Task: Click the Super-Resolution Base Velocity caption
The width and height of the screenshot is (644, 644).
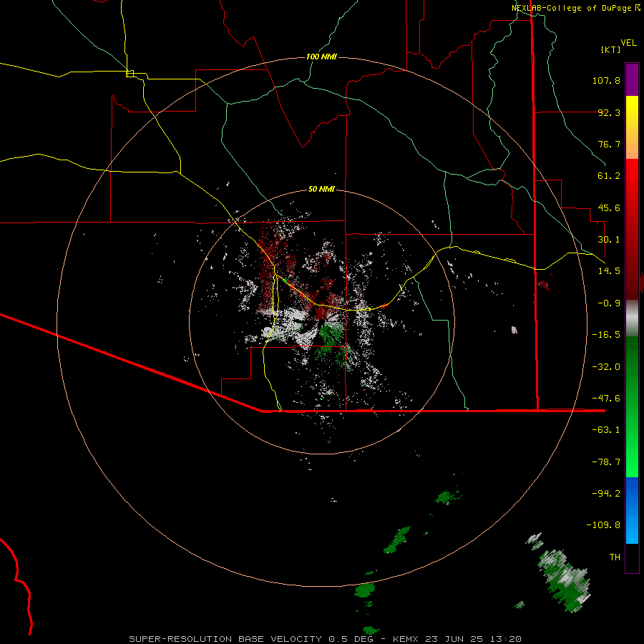Action: tap(326, 639)
